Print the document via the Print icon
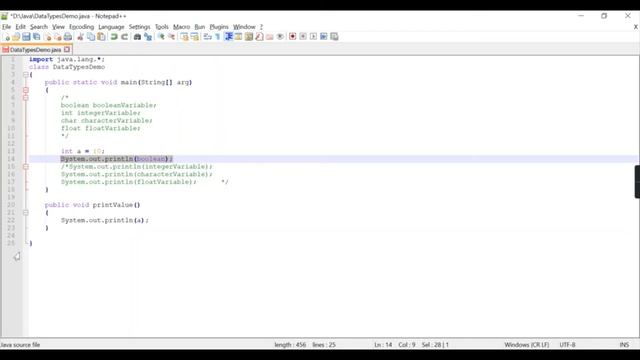Screen dimensions: 640x360 [68, 37]
